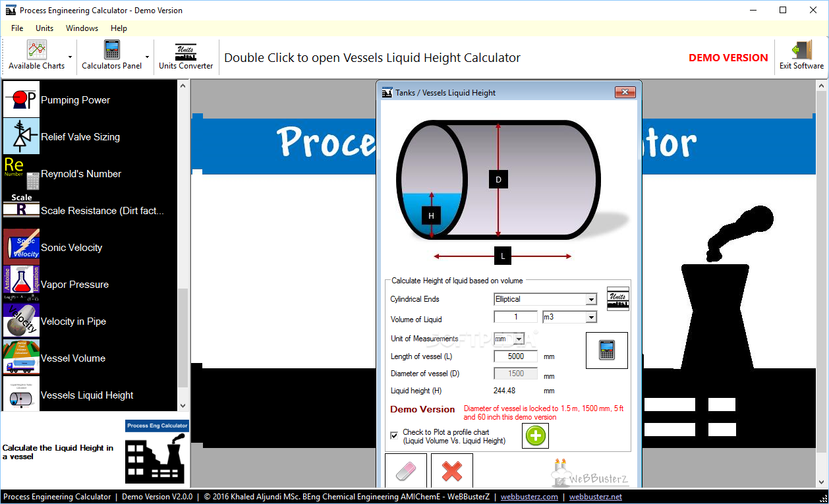Select the Vapor Pressure flask icon
Screen dimensions: 829x504
coord(22,284)
